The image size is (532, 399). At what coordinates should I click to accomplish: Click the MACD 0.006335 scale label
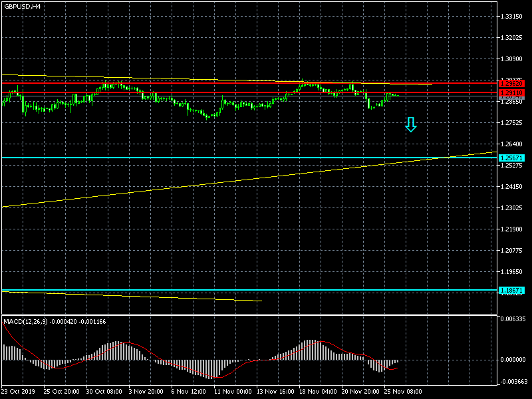(513, 319)
